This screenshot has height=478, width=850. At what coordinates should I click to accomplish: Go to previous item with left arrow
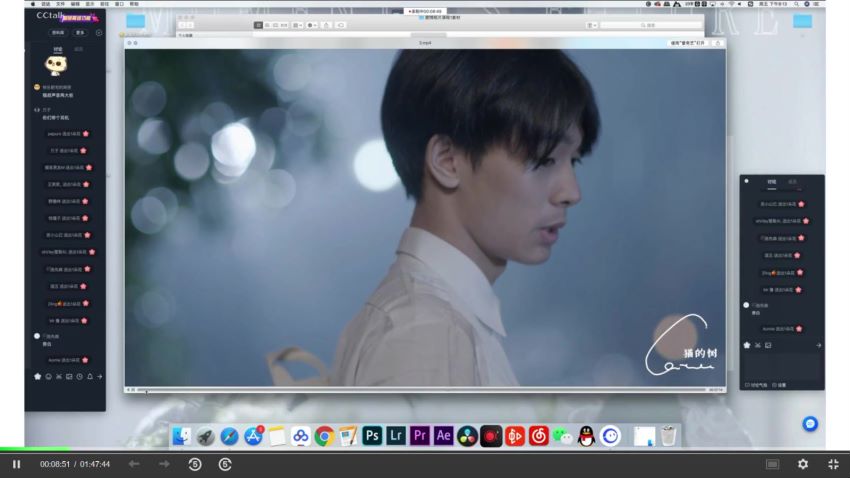pos(134,464)
